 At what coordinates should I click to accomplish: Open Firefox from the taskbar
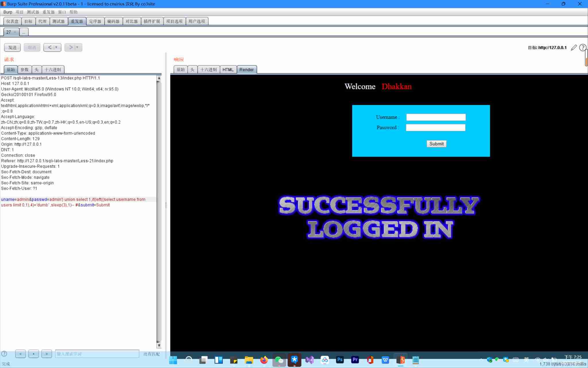point(264,360)
